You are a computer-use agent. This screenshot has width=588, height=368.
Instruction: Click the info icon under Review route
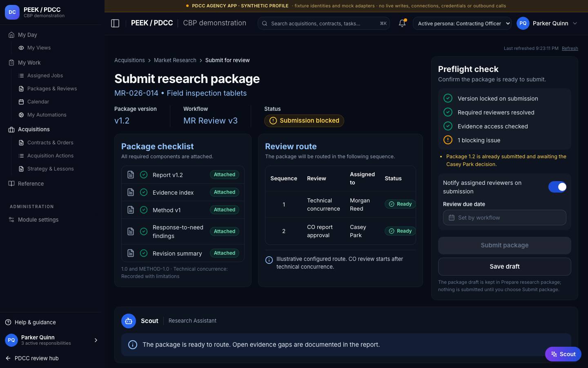[269, 260]
